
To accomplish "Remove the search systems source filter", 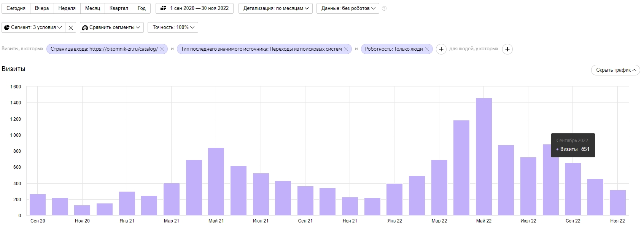I will coord(346,49).
